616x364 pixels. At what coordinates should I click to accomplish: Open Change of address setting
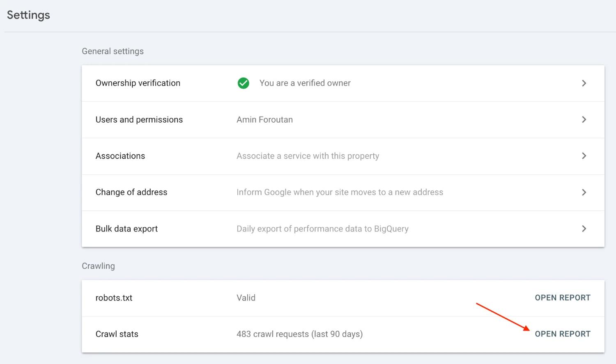(x=131, y=192)
